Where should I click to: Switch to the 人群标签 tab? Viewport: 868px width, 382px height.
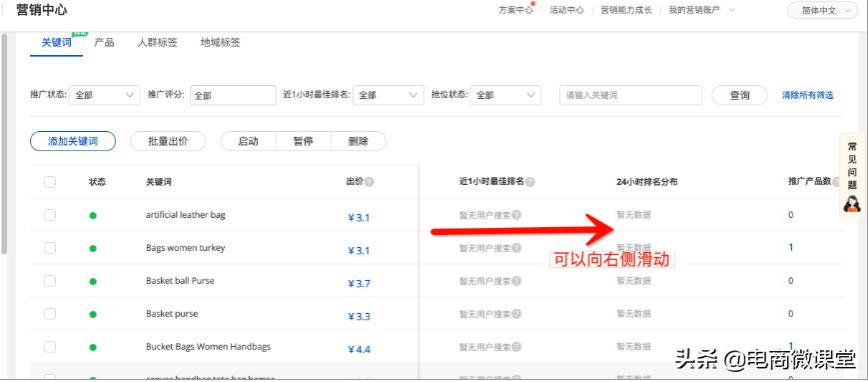click(x=157, y=43)
